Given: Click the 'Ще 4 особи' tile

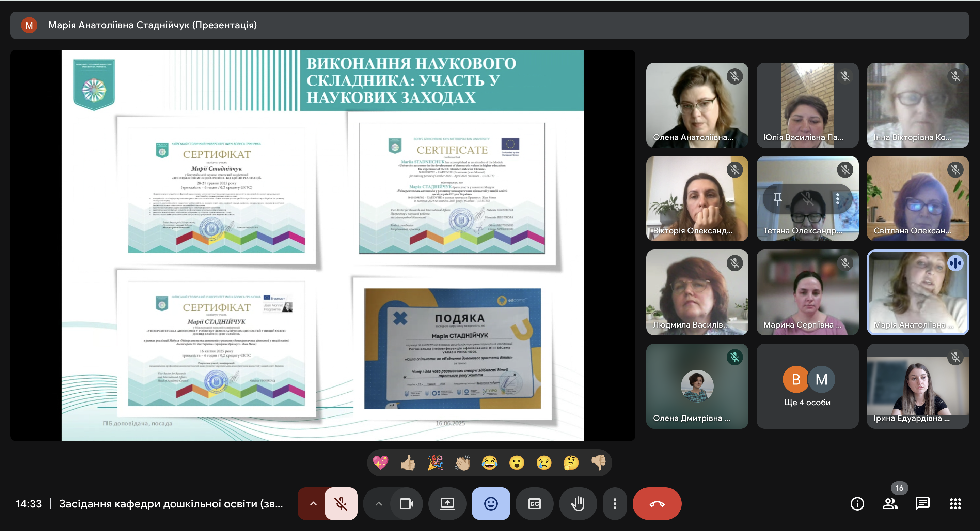Looking at the screenshot, I should click(x=807, y=386).
